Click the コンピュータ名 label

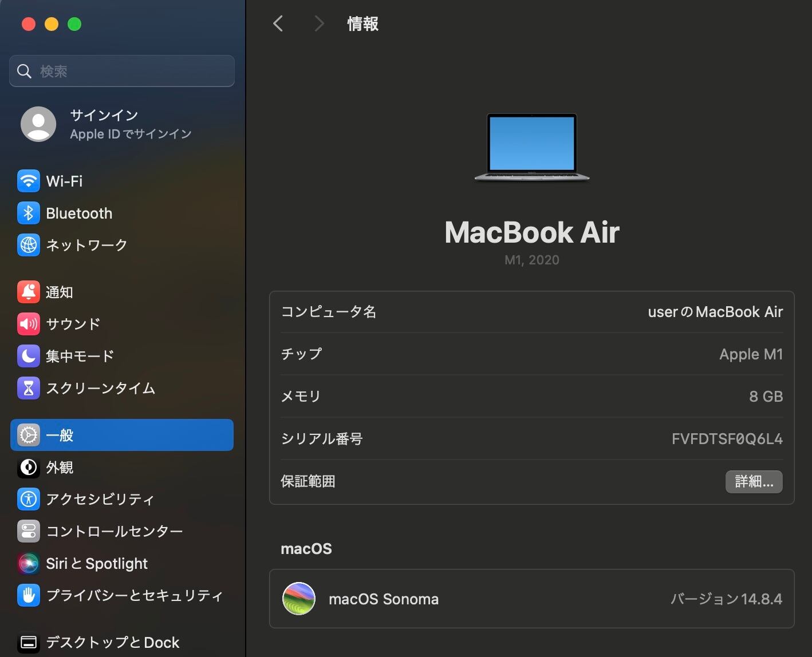pyautogui.click(x=329, y=312)
